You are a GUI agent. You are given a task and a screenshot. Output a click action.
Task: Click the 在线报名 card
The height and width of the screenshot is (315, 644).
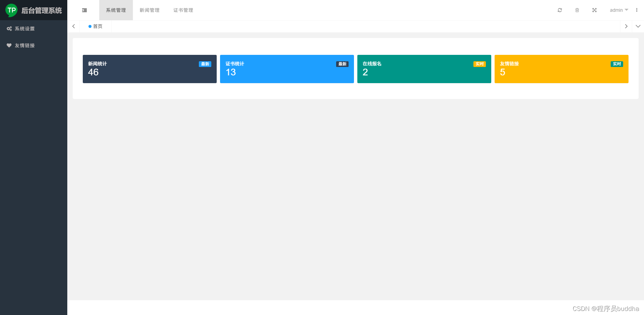pos(424,69)
